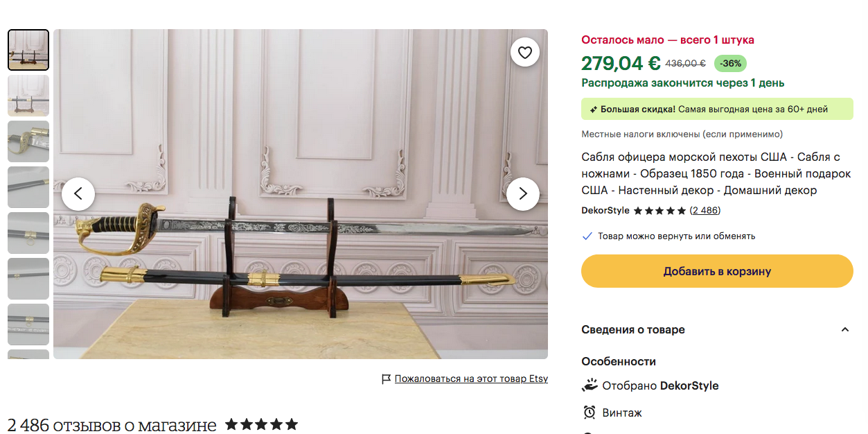868x434 pixels.
Task: Select the fifth thumbnail with gold ring
Action: [28, 233]
